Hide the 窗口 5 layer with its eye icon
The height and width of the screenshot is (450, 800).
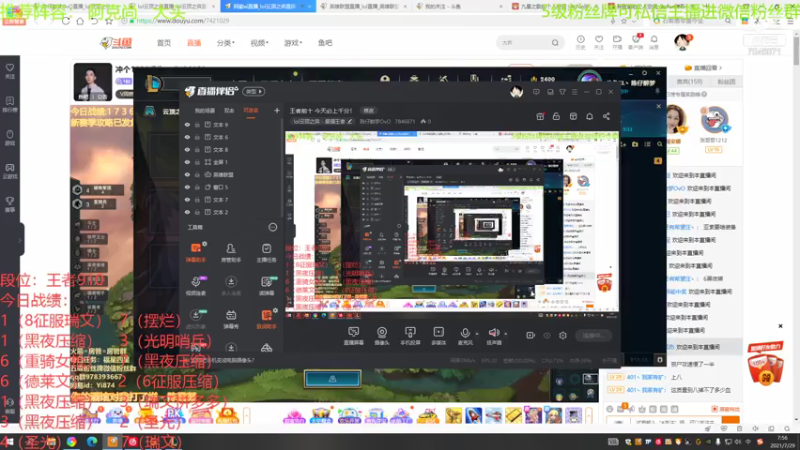coord(187,187)
